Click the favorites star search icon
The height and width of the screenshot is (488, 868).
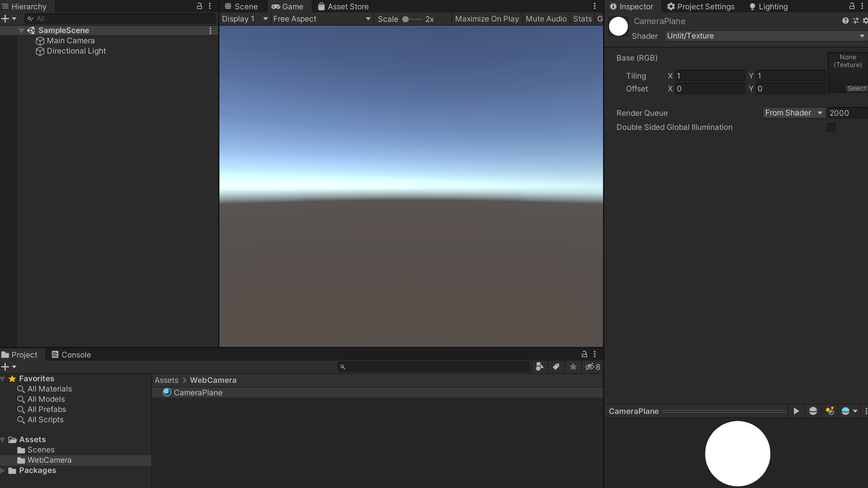click(x=573, y=367)
